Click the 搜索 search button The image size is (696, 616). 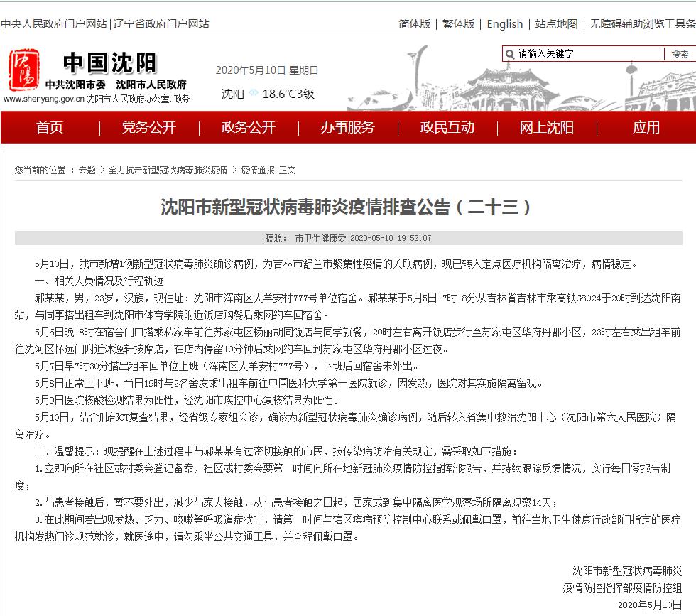coord(680,53)
